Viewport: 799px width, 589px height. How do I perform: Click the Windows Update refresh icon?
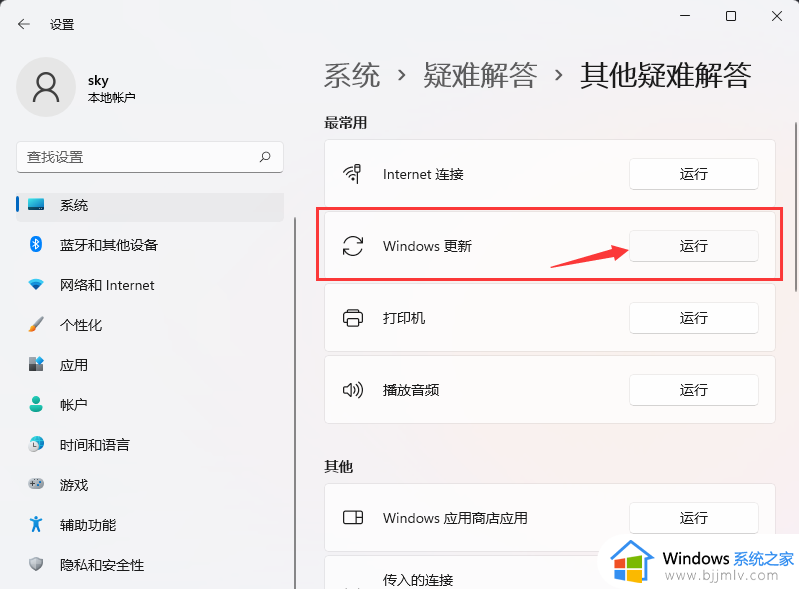[x=353, y=246]
